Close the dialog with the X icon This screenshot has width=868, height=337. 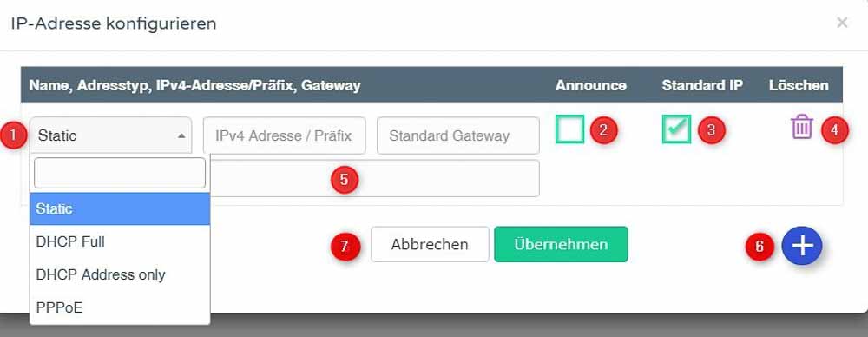click(x=842, y=23)
